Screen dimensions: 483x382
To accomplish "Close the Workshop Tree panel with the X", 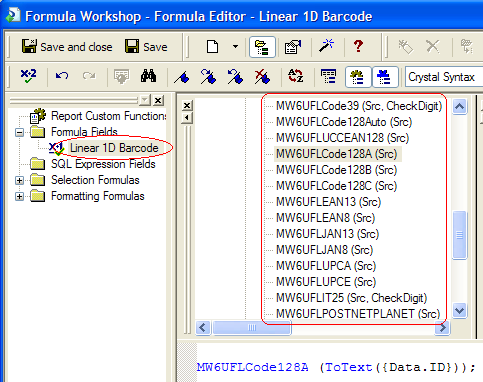I will [158, 100].
